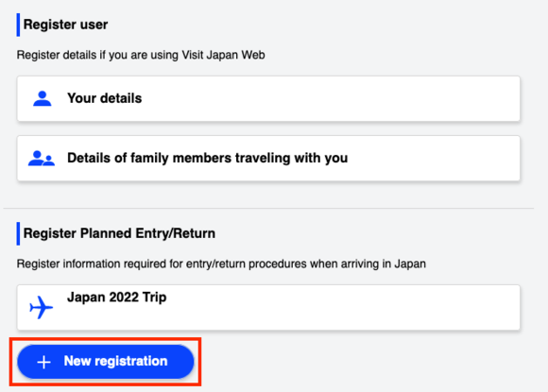Select the Register user heading
This screenshot has width=548, height=392.
click(65, 25)
